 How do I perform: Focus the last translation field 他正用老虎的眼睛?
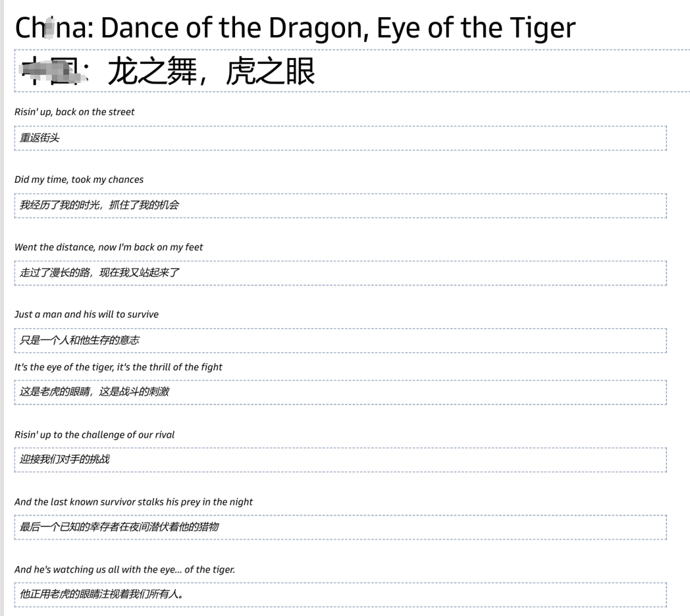click(x=340, y=594)
